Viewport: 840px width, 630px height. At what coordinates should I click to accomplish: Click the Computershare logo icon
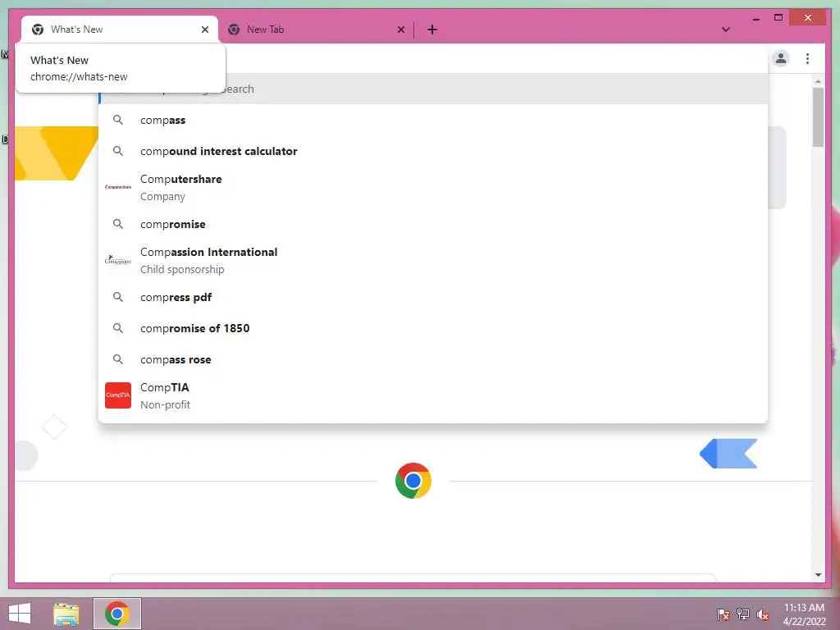click(x=118, y=187)
